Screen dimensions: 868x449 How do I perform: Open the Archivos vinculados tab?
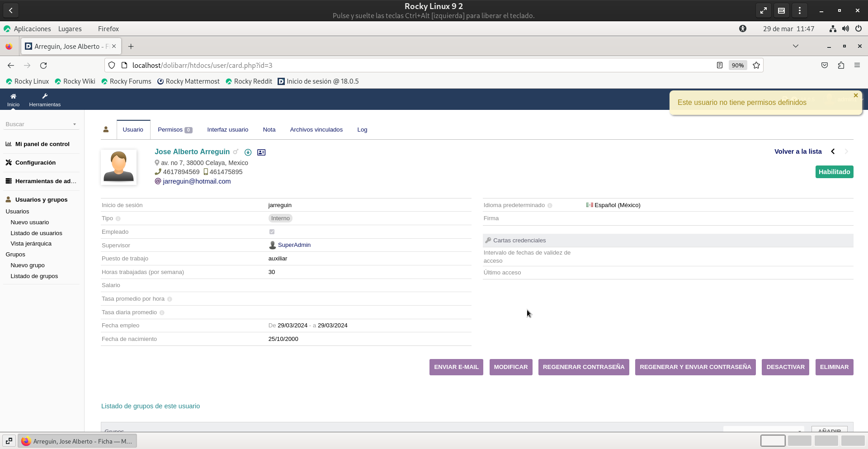click(316, 130)
